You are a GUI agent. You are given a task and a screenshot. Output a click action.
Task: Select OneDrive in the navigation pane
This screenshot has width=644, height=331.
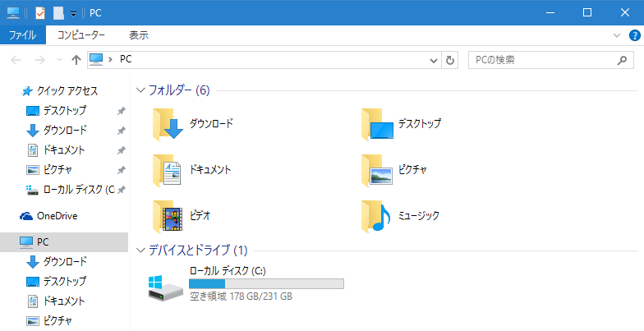48,215
